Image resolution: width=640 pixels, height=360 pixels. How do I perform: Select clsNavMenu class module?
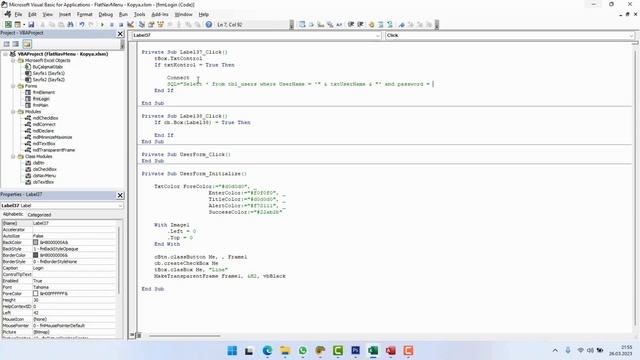(x=44, y=176)
